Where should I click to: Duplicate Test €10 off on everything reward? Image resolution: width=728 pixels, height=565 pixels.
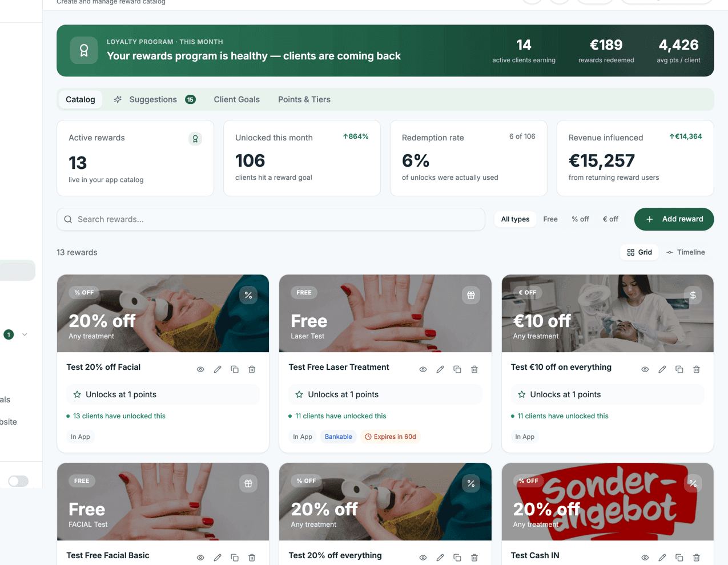pyautogui.click(x=679, y=369)
